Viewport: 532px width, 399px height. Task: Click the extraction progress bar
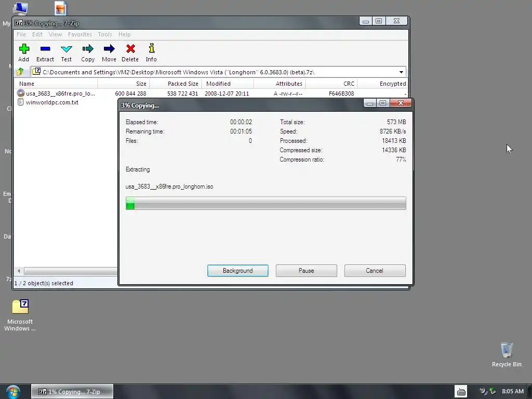265,203
